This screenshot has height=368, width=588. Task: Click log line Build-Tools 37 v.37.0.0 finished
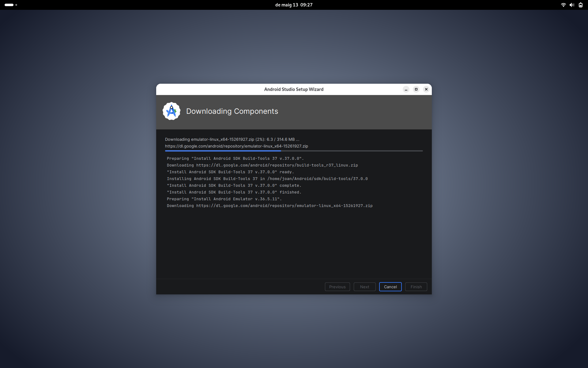pos(234,192)
